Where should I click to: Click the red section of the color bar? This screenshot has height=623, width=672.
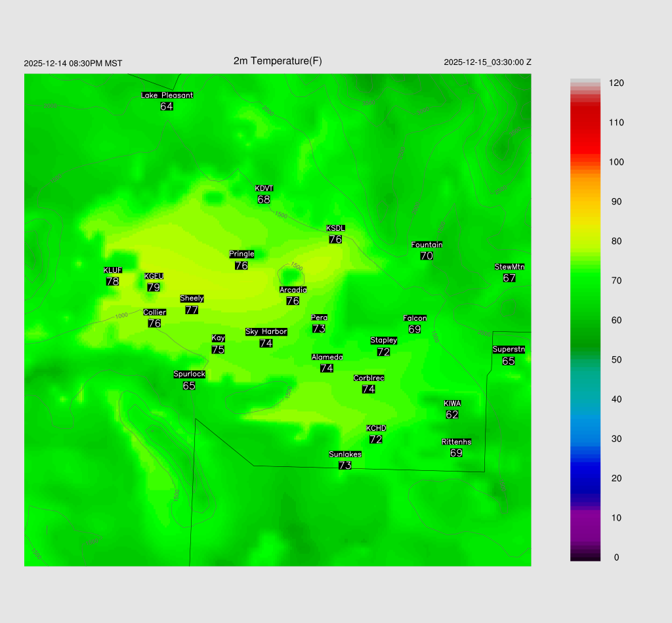click(x=585, y=131)
